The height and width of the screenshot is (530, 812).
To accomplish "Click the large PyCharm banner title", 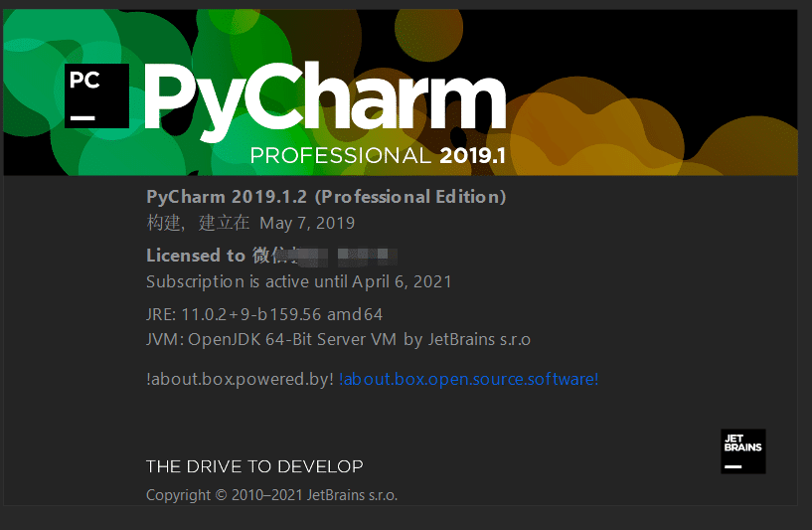I will tap(326, 98).
